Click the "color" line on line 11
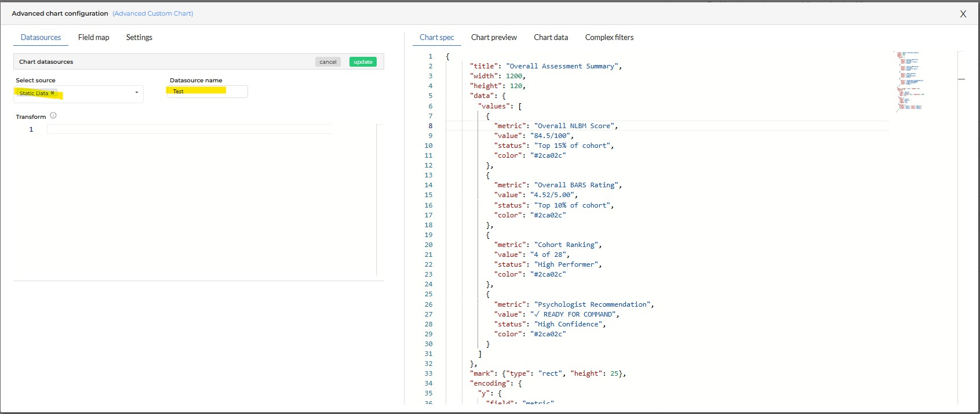 click(x=530, y=155)
